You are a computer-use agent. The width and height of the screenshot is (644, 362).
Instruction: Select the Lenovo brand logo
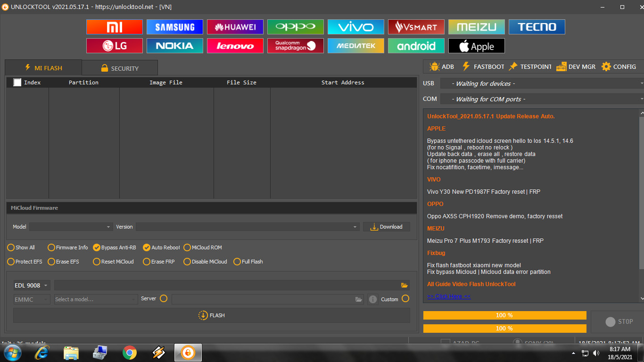[235, 46]
